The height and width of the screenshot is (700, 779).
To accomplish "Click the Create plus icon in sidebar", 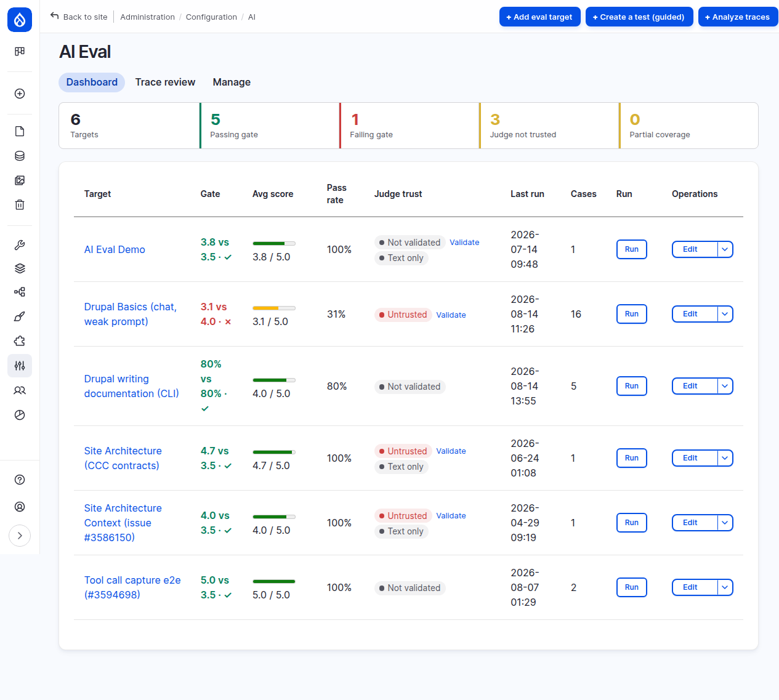I will 20,94.
